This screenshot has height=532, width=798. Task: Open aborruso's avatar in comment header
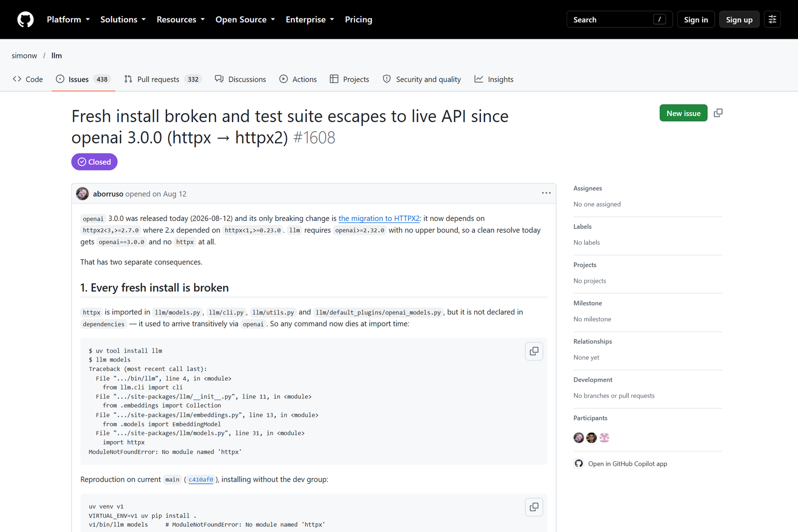(82, 193)
